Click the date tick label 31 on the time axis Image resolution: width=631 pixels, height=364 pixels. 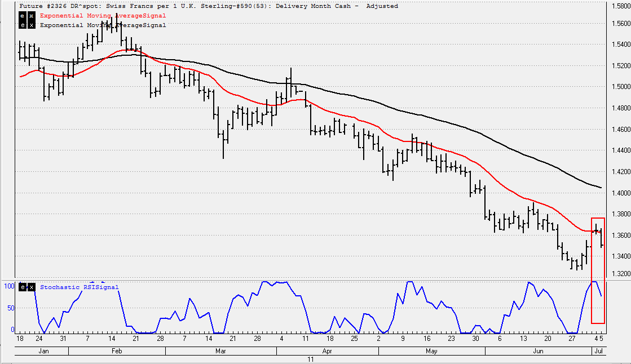(x=63, y=339)
